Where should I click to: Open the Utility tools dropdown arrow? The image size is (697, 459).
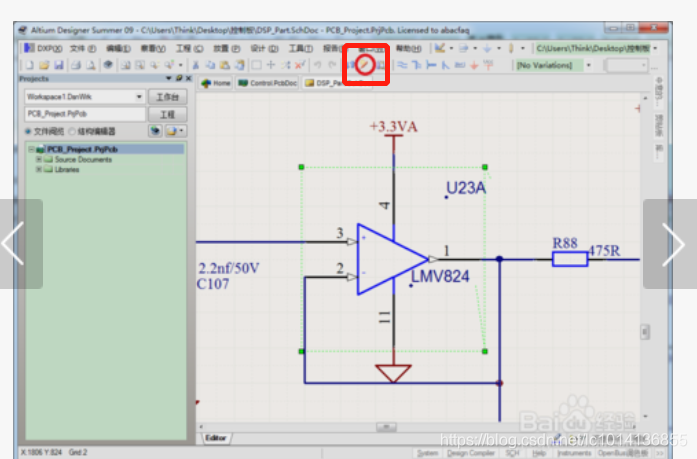(x=451, y=48)
